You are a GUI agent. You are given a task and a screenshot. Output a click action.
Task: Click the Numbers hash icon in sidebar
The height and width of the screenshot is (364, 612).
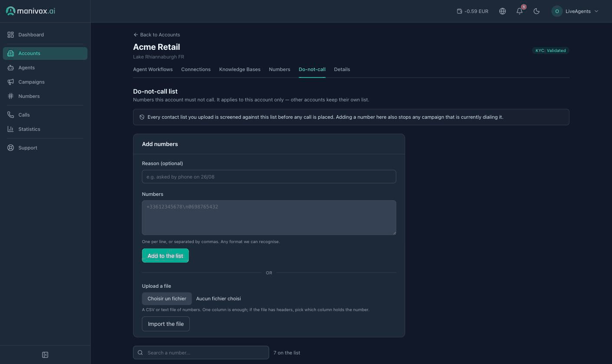coord(10,96)
